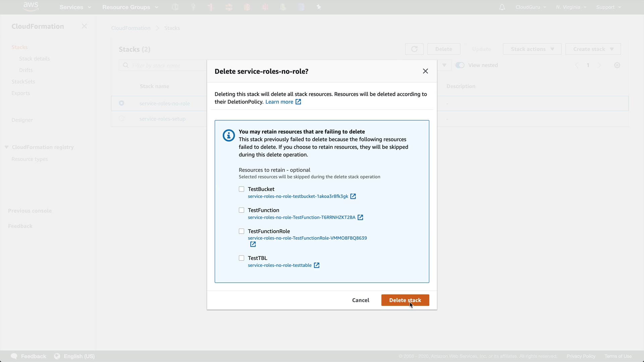
Task: Click the Learn more link
Action: pos(279,102)
